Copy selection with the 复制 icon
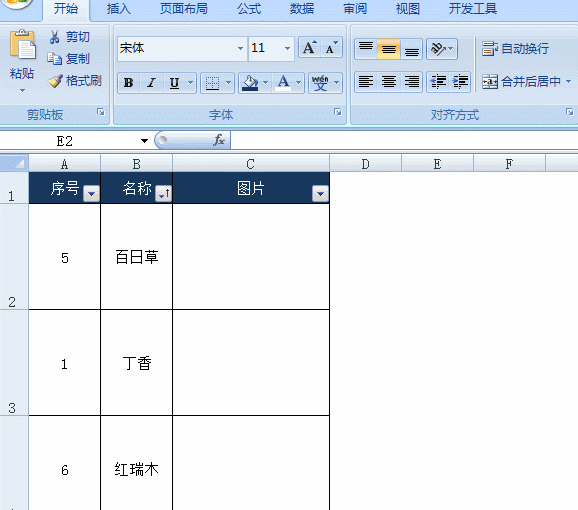 [55, 59]
